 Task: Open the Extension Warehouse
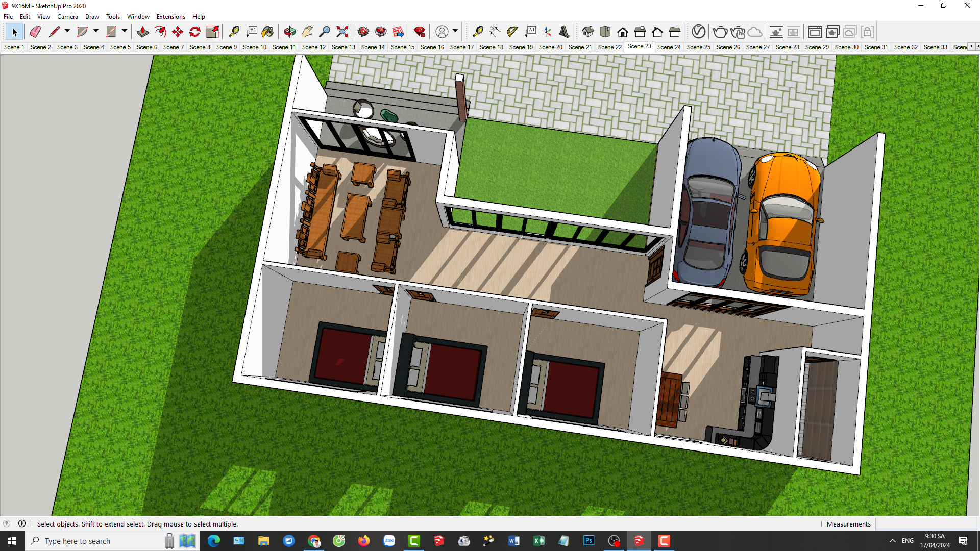381,32
